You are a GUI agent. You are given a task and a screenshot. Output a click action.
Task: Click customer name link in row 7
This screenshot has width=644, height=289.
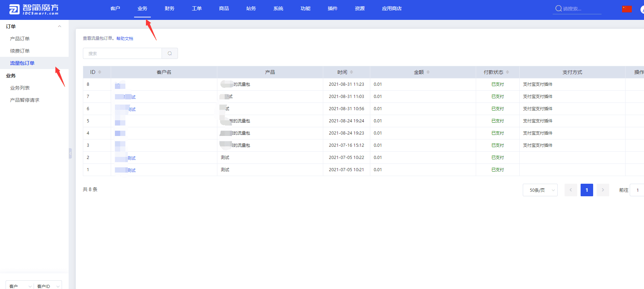pyautogui.click(x=125, y=97)
